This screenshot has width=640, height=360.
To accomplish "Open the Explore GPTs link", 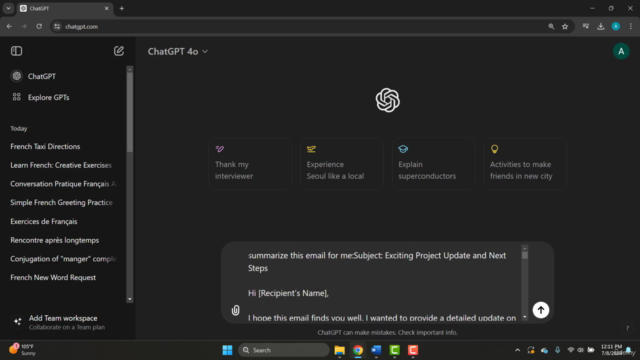I will (49, 97).
